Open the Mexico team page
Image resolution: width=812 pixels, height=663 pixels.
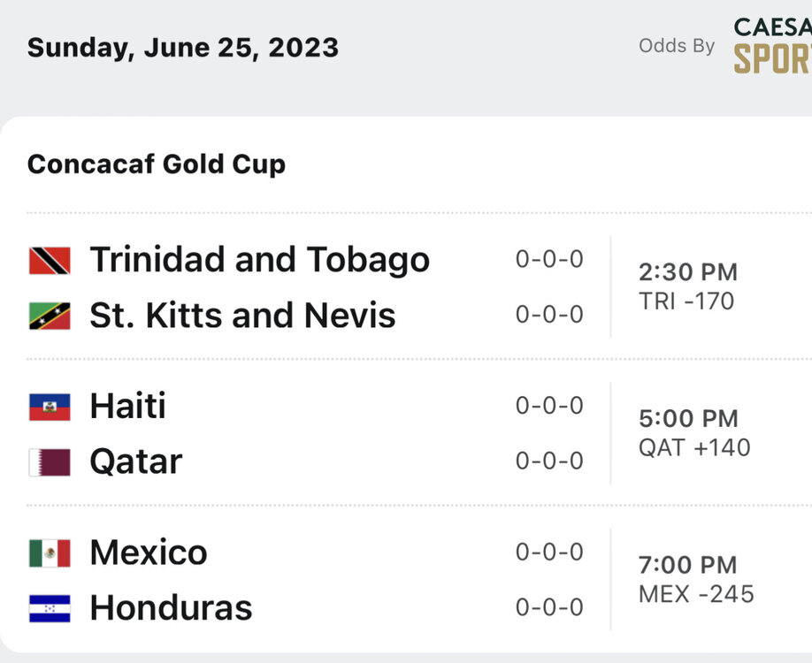pyautogui.click(x=148, y=553)
